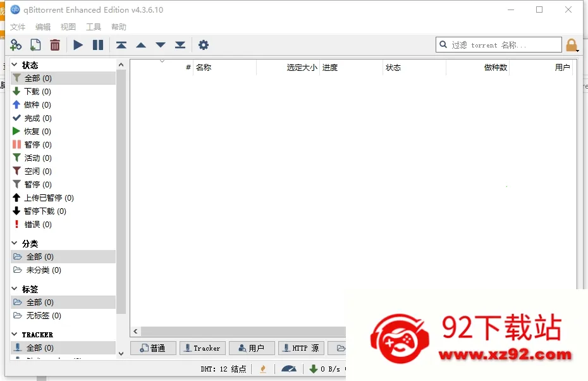Select 全部 (0) under 标签
Screen dimensions: 588x381
[x=63, y=302]
